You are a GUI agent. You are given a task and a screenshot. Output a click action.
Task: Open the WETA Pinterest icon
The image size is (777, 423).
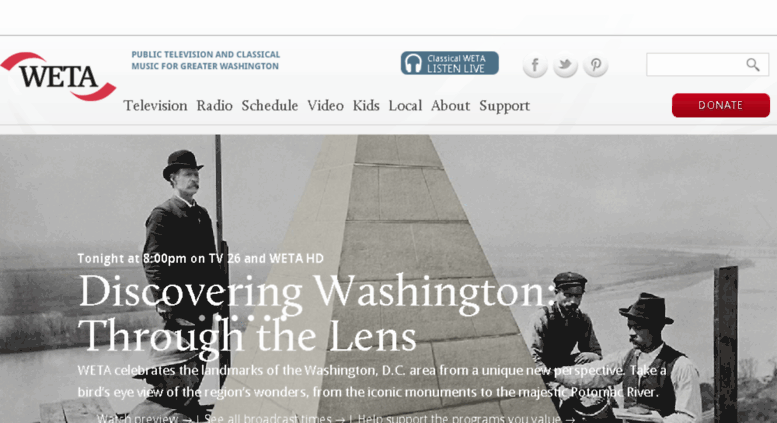tap(595, 65)
